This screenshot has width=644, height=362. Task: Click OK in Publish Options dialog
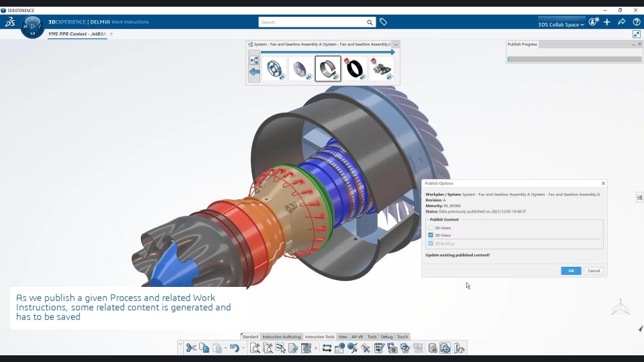click(x=571, y=271)
